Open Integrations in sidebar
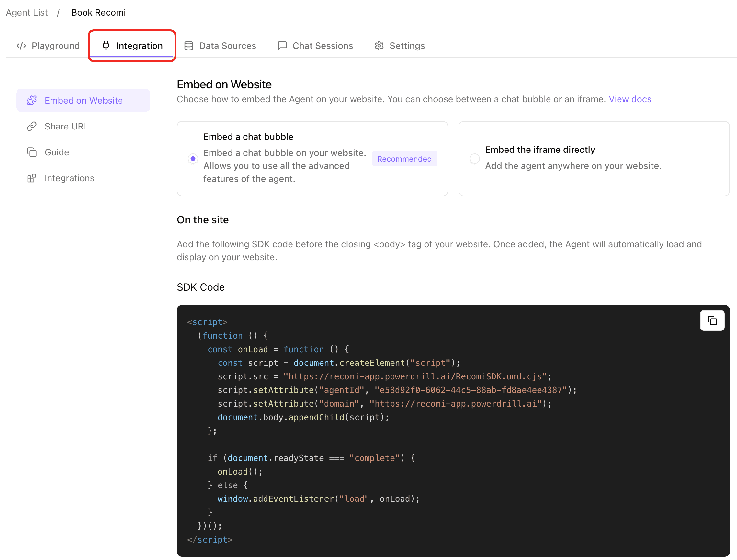Viewport: 737px width, 560px height. 83,178
